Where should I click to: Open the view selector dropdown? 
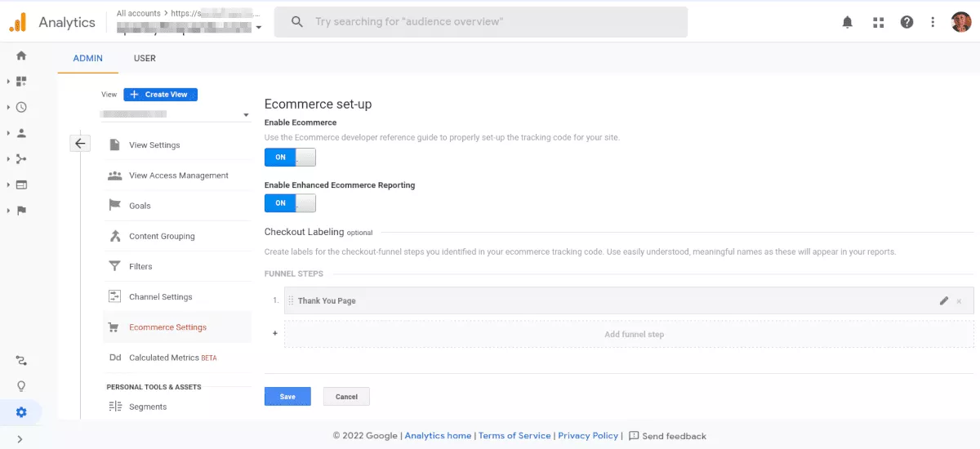tap(175, 115)
